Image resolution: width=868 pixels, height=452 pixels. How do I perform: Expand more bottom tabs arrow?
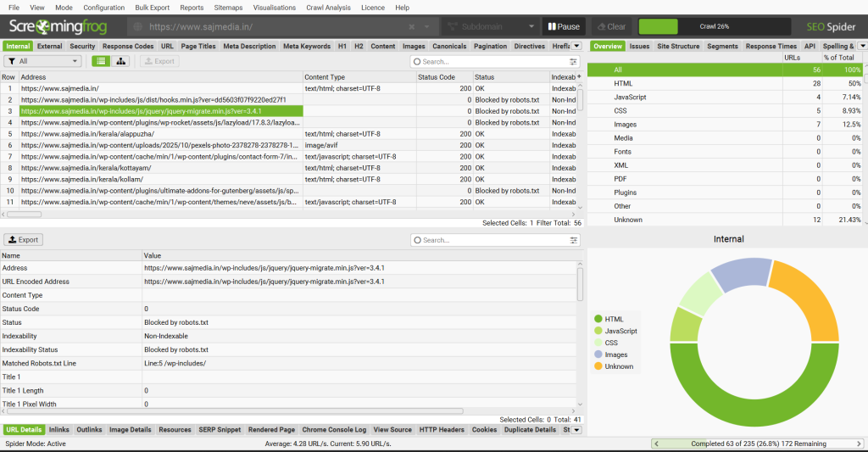coord(576,430)
